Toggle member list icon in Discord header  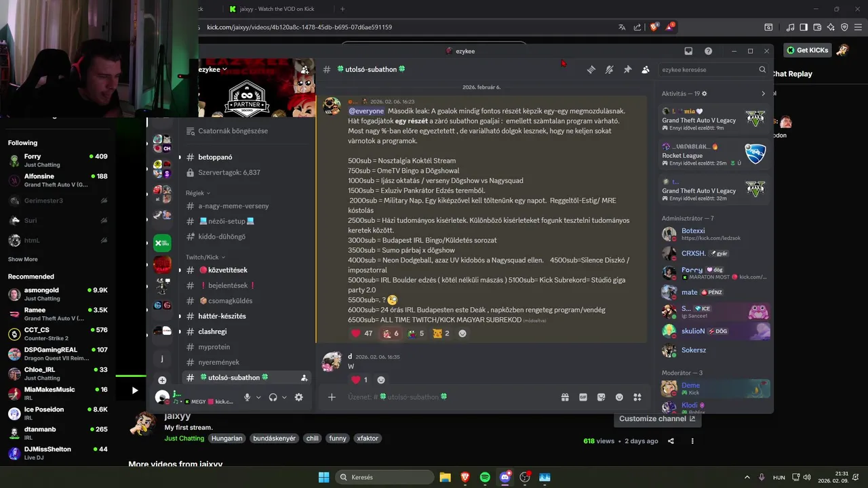(645, 69)
